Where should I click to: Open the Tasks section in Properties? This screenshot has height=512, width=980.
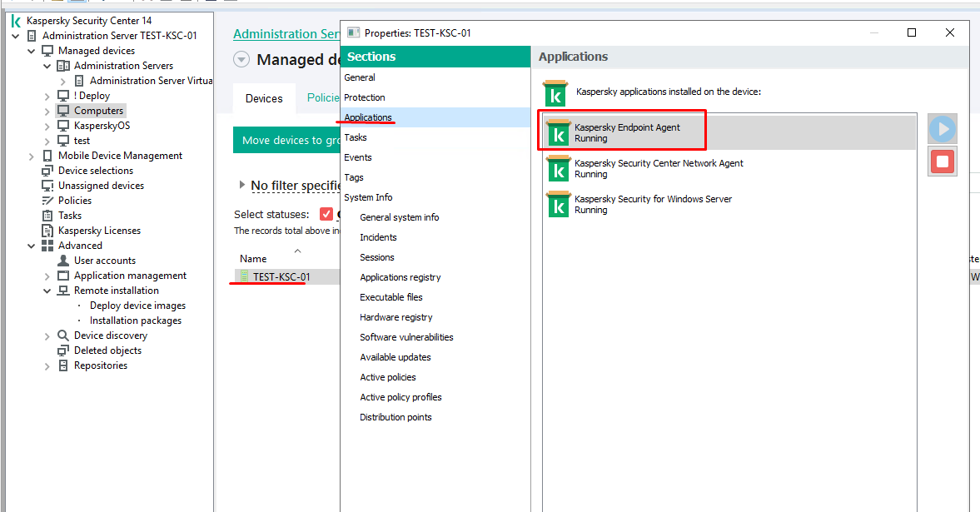coord(435,137)
